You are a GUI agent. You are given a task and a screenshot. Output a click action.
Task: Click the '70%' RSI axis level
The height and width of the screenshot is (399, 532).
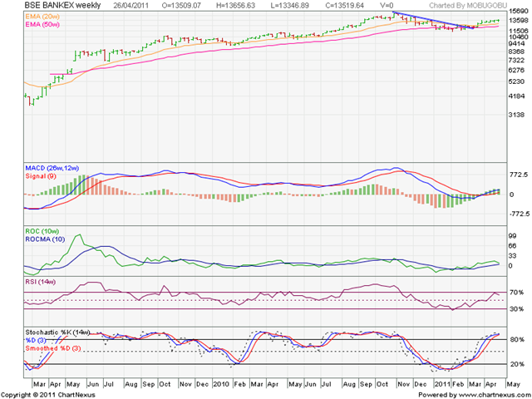[x=517, y=292]
